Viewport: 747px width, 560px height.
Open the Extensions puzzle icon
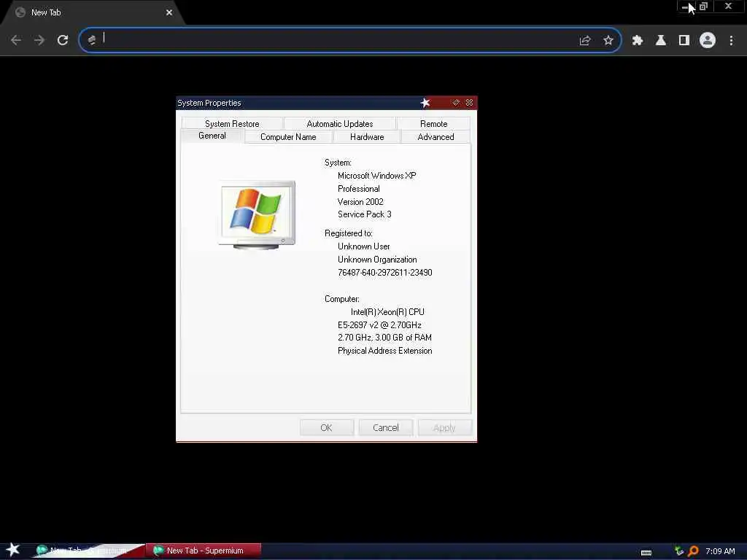[x=637, y=41]
